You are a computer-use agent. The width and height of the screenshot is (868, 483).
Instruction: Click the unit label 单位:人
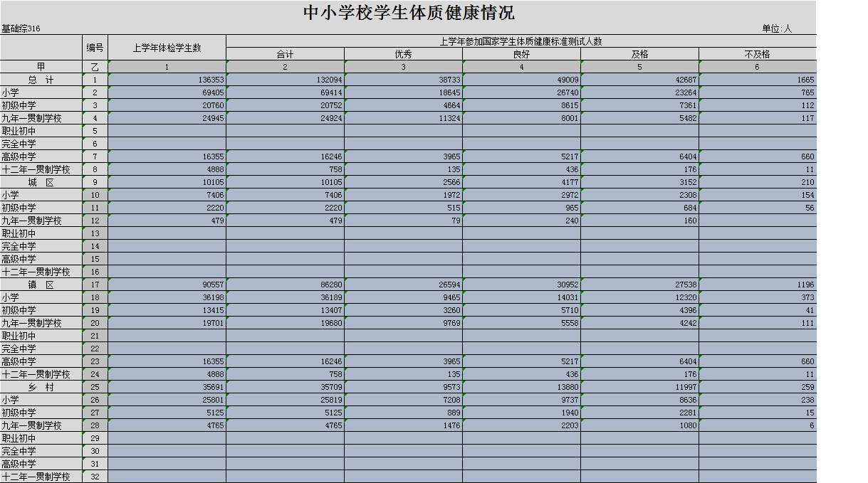[x=777, y=28]
